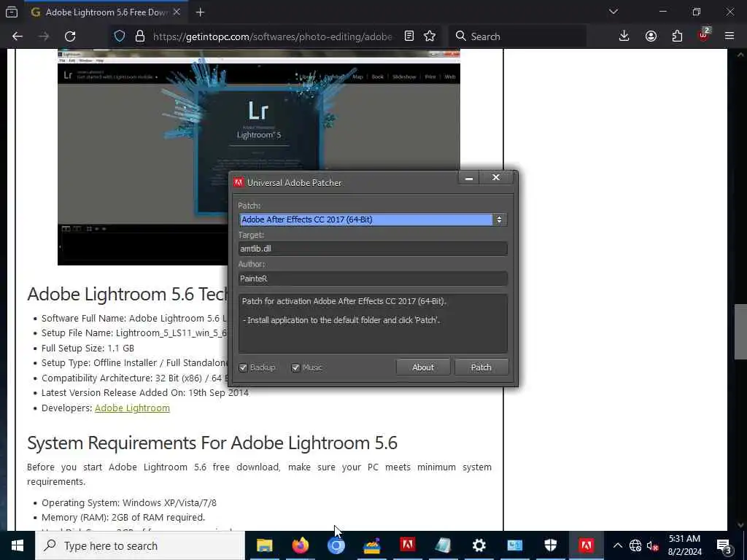Toggle the Music checkbox
This screenshot has height=560, width=747.
(x=295, y=367)
